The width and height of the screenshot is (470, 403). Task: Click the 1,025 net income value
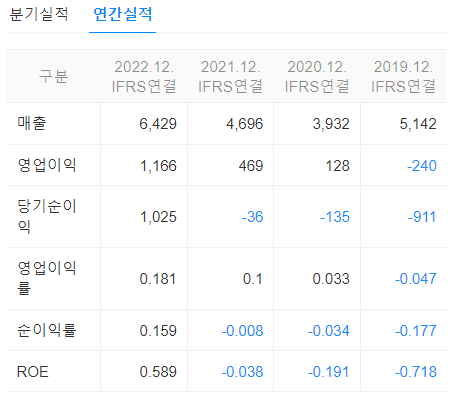tap(158, 217)
